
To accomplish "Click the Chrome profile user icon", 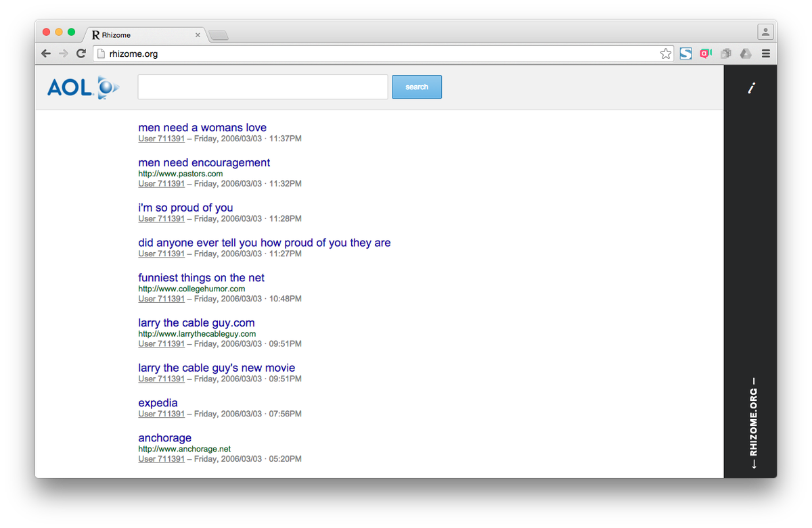I will click(765, 31).
